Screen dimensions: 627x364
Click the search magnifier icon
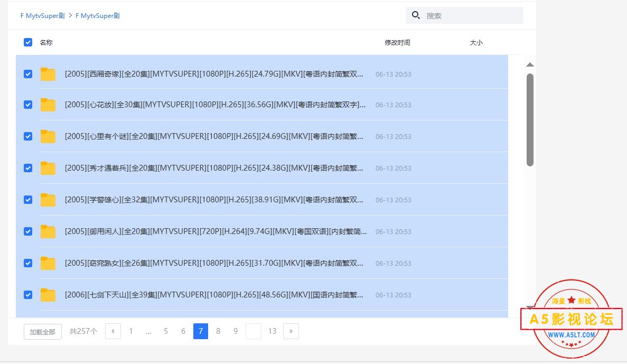(x=416, y=15)
